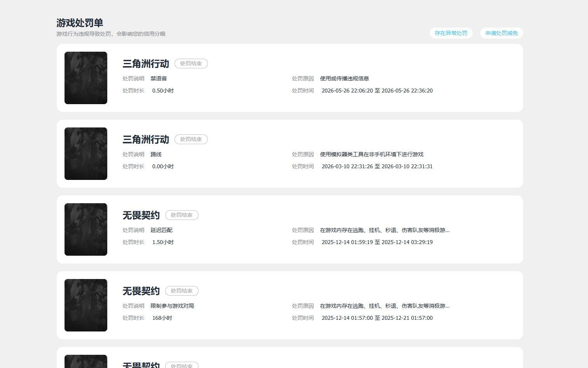
Task: Select the thumbnail of the 禁语音 penalty card
Action: coord(86,78)
